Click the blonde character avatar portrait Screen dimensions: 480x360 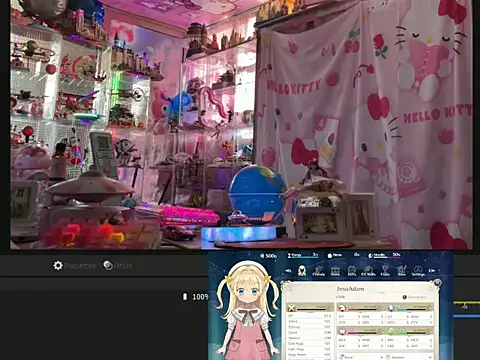[x=247, y=310]
